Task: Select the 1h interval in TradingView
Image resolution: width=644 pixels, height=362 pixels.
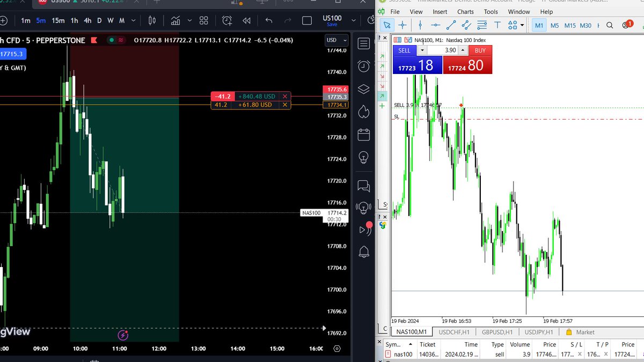Action: 74,21
